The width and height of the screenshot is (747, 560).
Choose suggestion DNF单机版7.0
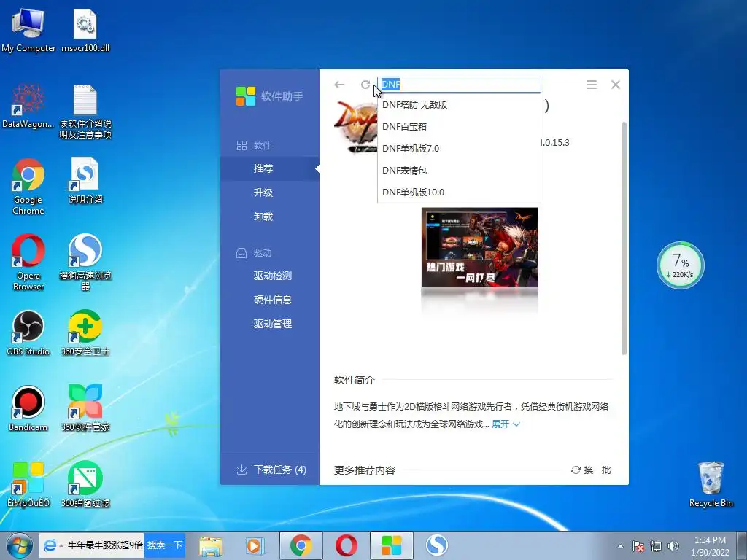click(460, 149)
